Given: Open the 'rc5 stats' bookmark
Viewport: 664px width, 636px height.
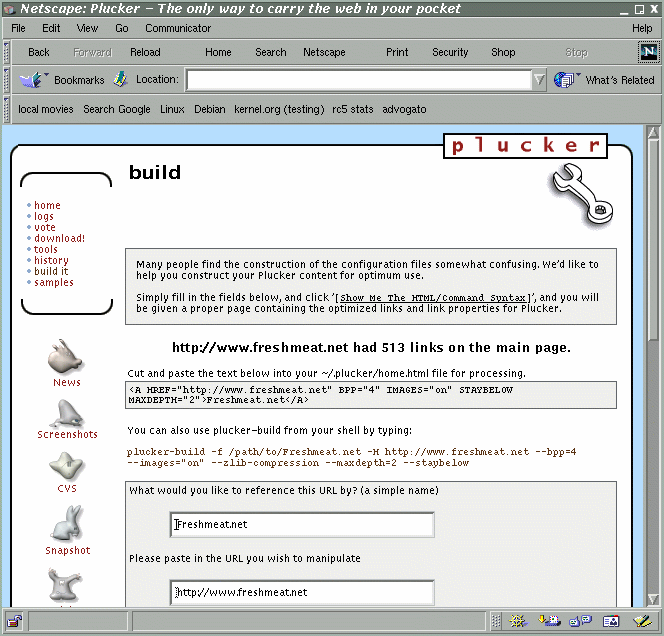Looking at the screenshot, I should (353, 109).
